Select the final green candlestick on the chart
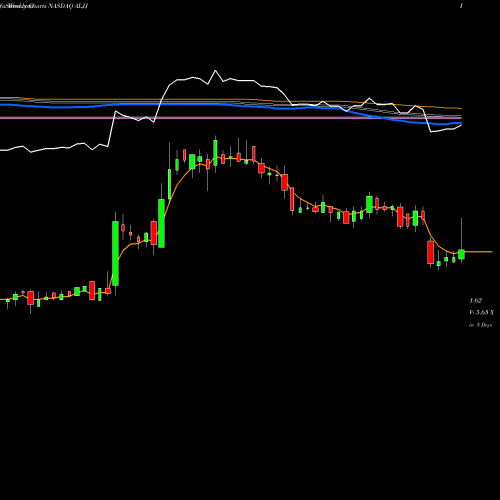Viewport: 500px width, 500px height. tap(461, 254)
